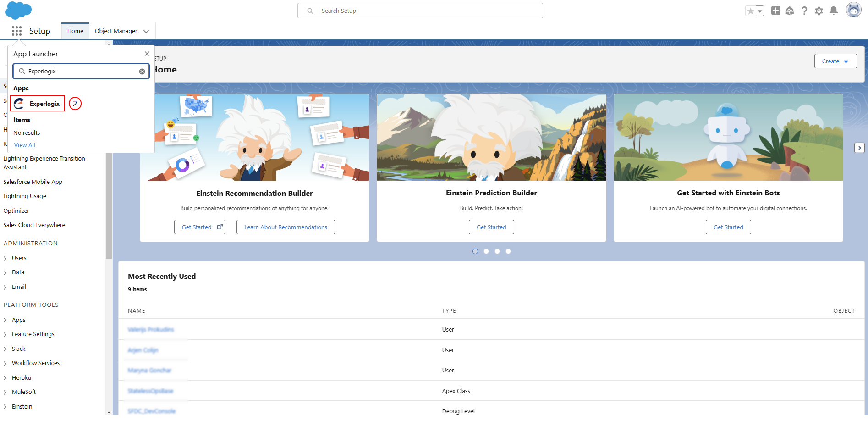Expand the Heroku section
The image size is (868, 421).
coord(5,378)
